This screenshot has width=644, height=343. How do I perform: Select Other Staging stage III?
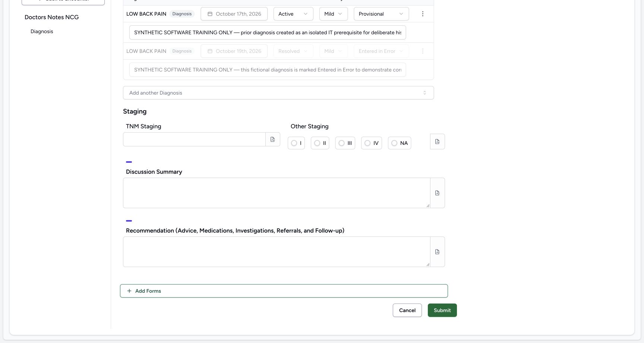click(x=345, y=143)
